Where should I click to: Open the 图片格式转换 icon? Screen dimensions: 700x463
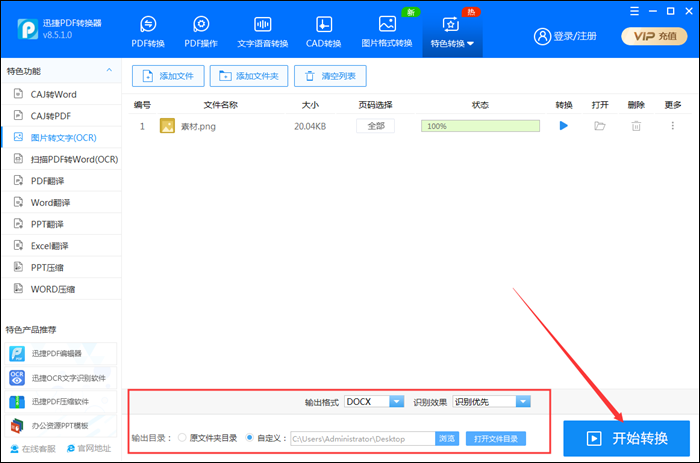[387, 25]
